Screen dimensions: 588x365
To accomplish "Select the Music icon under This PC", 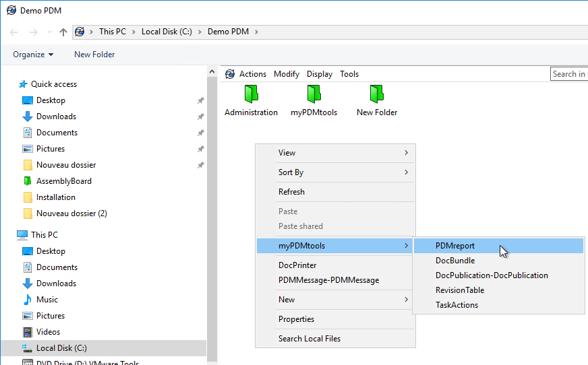I will coord(28,300).
